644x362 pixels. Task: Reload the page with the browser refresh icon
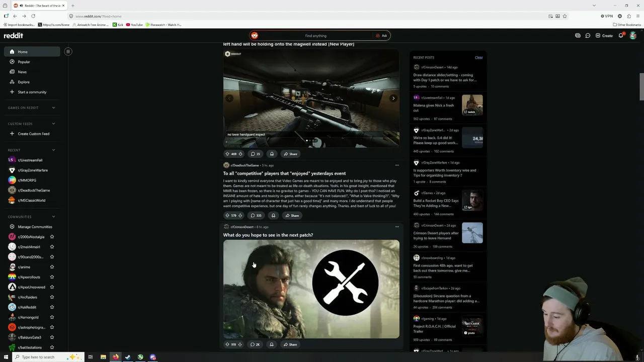pos(33,16)
